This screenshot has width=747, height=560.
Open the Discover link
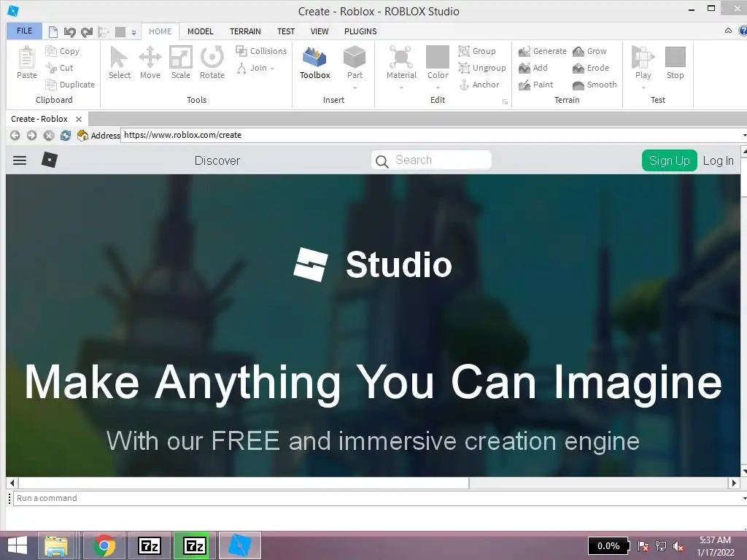(x=217, y=160)
